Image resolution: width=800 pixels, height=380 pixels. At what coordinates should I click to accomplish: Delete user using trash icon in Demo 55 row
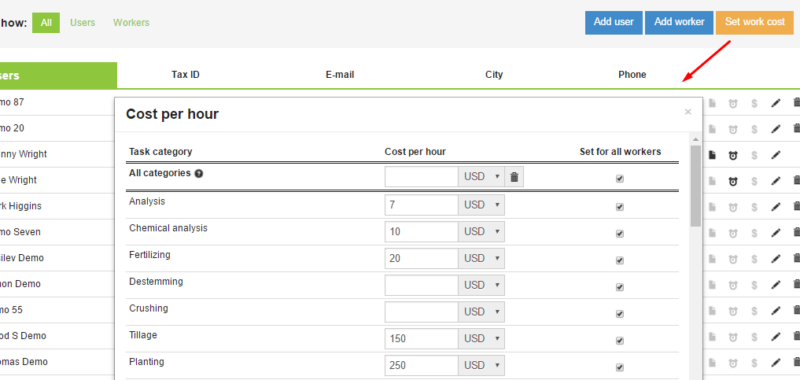pos(796,310)
